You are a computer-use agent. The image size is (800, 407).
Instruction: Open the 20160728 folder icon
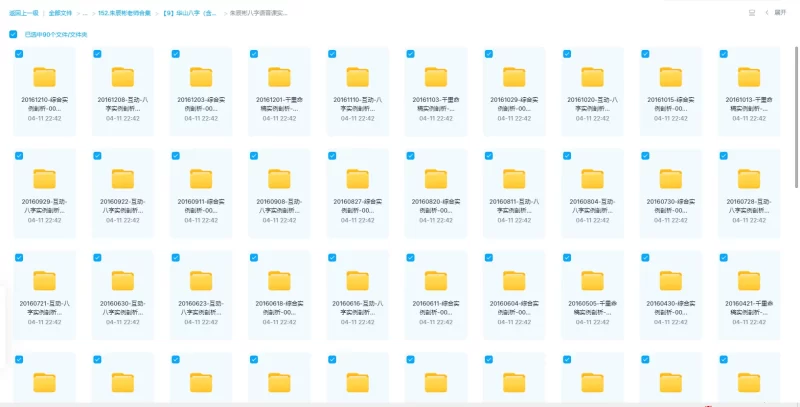tap(749, 179)
